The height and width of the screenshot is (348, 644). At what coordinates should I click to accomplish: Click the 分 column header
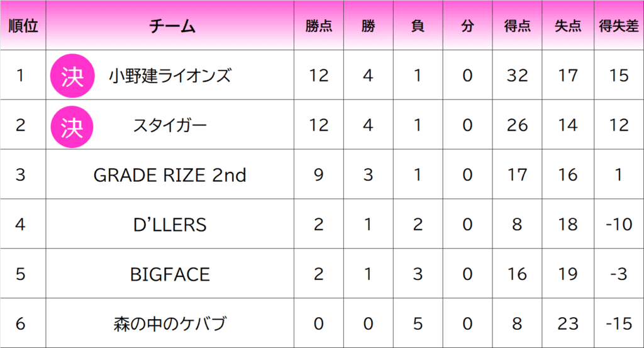coord(467,26)
